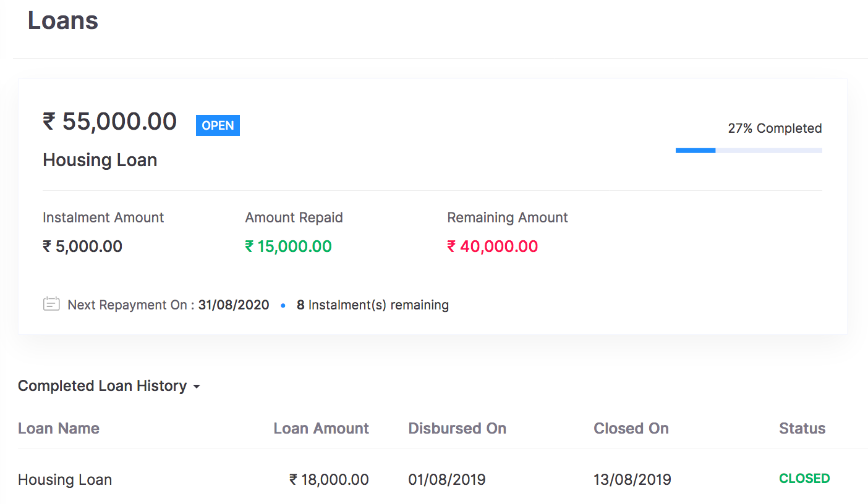Click the calendar icon beside Next Repayment
Image resolution: width=868 pixels, height=504 pixels.
click(51, 304)
